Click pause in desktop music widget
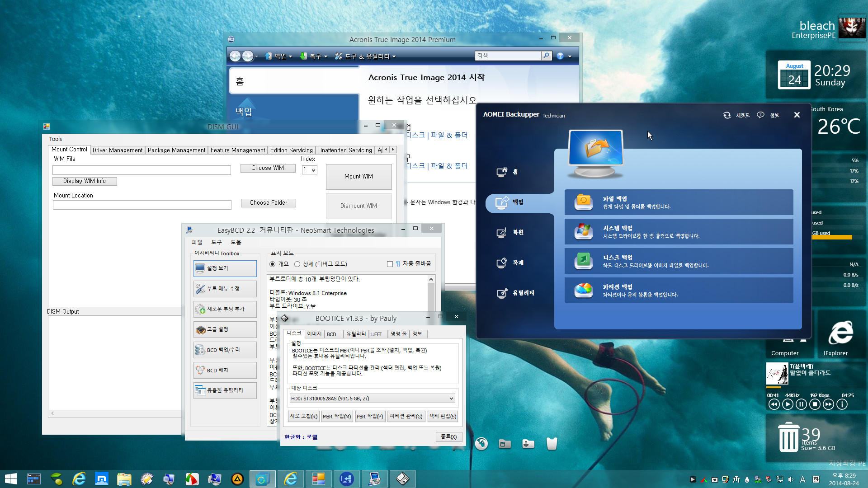The height and width of the screenshot is (488, 868). [x=801, y=404]
